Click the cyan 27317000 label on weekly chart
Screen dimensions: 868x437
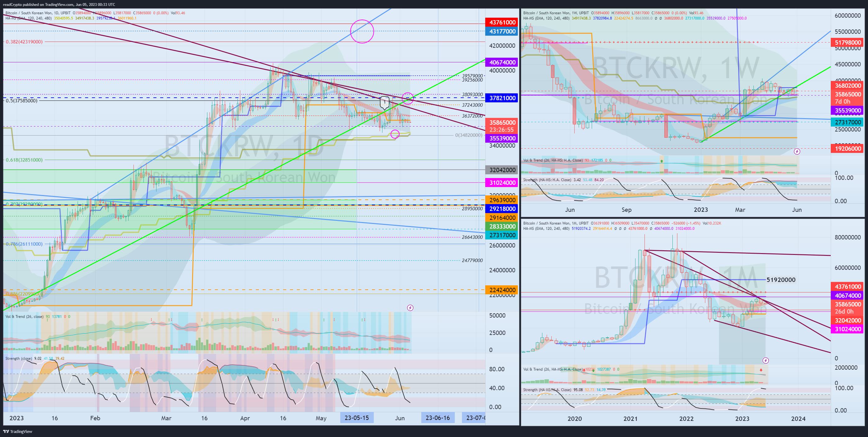847,122
